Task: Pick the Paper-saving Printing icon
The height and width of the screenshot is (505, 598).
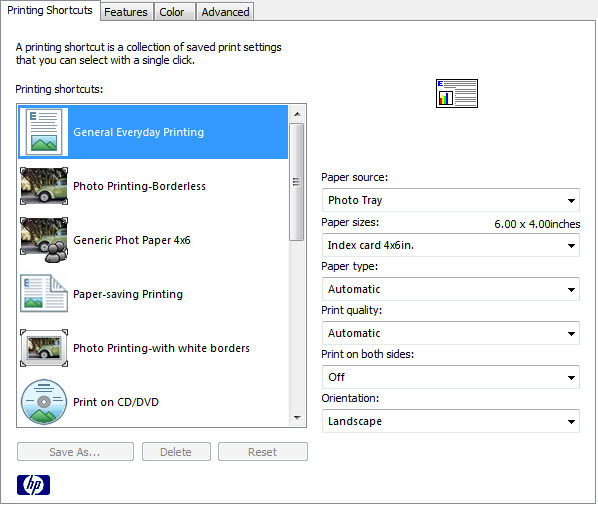Action: (44, 294)
